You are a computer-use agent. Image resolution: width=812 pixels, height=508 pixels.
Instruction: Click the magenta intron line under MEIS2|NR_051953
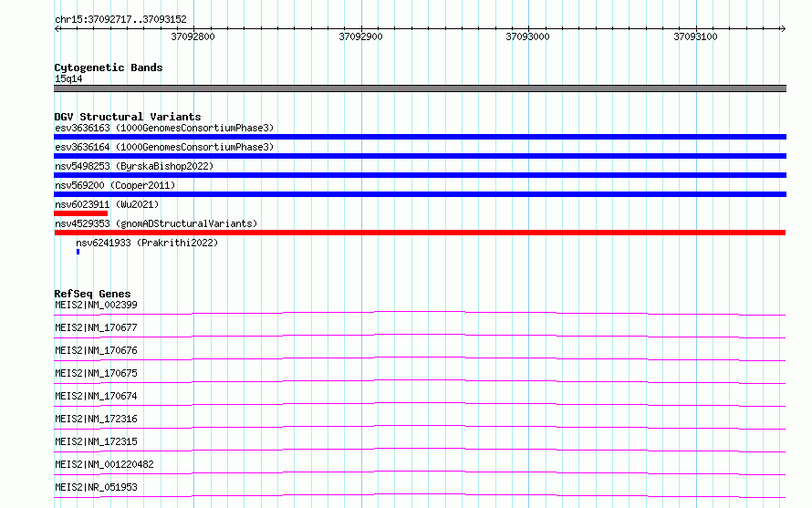click(x=420, y=494)
